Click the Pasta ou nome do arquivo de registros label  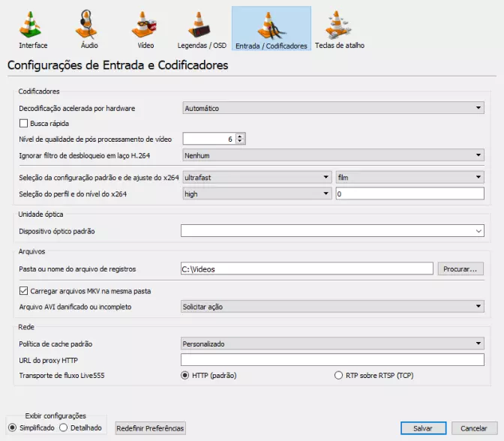[x=77, y=269]
